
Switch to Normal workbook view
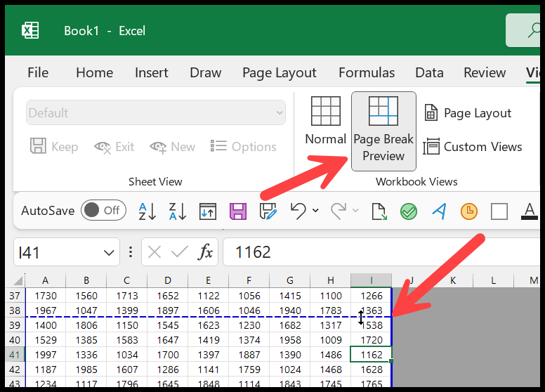[x=326, y=122]
